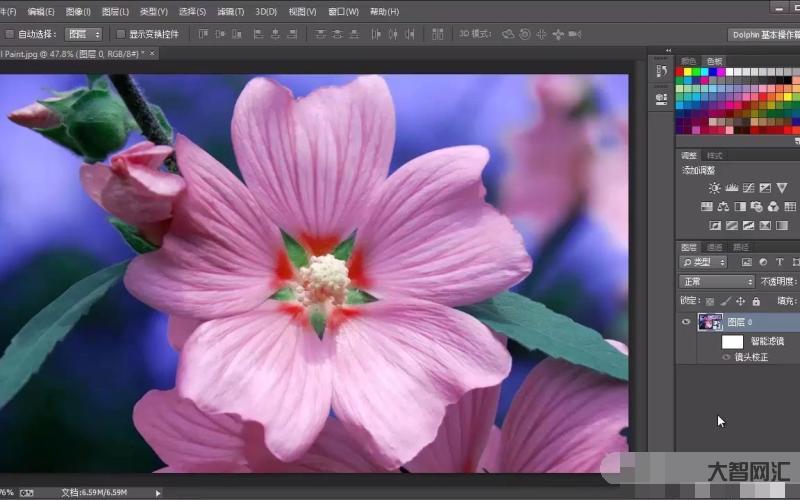Hide 图层 0 using the eye icon
This screenshot has height=500, width=800.
[686, 322]
